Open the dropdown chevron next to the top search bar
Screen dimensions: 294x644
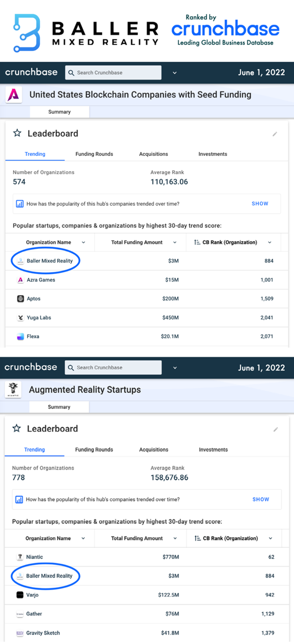tap(175, 73)
